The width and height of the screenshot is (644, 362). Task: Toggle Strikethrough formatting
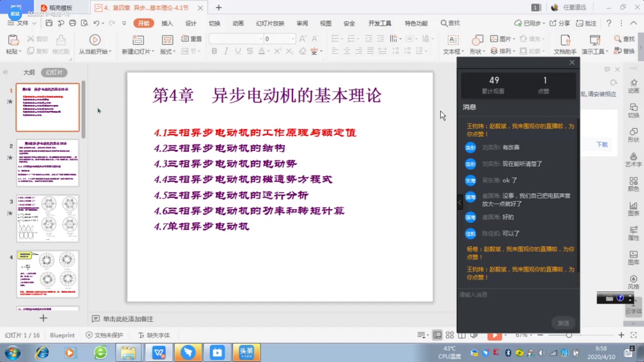tap(250, 51)
